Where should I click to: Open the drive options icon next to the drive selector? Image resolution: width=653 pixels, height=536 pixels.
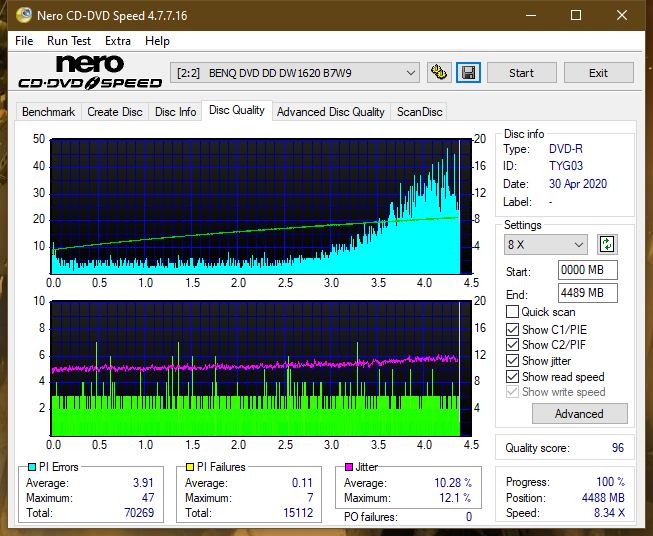click(439, 73)
